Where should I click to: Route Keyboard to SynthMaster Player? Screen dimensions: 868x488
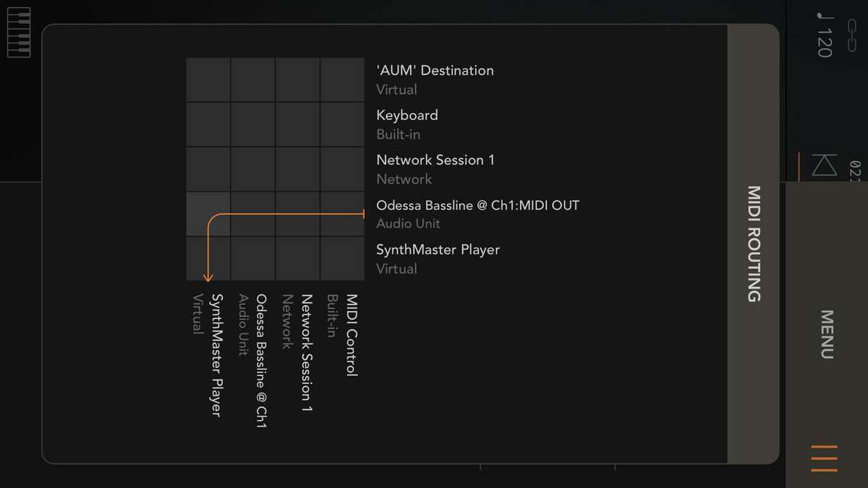[208, 124]
